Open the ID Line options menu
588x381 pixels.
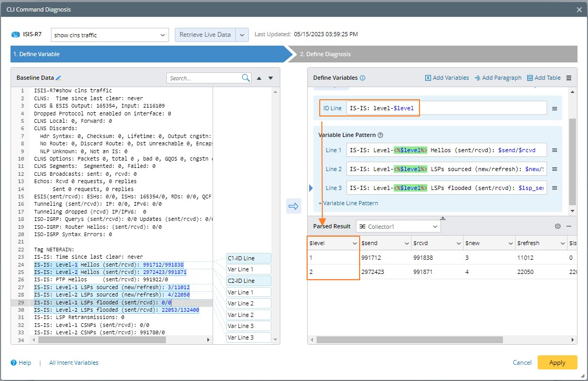[x=554, y=109]
